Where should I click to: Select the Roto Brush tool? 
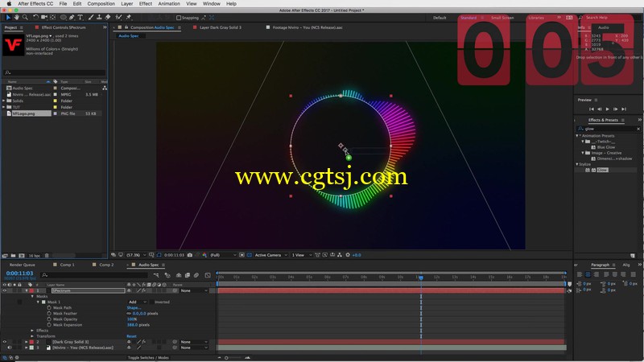pos(118,17)
